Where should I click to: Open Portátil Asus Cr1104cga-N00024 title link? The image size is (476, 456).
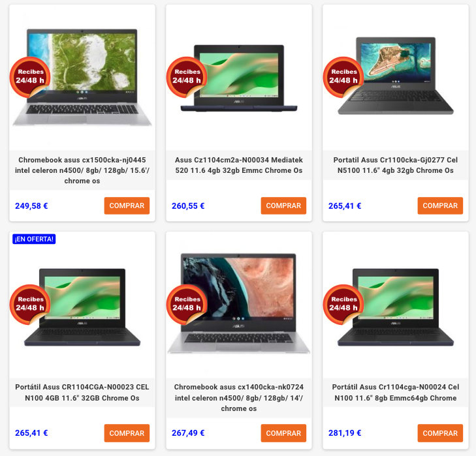(396, 392)
